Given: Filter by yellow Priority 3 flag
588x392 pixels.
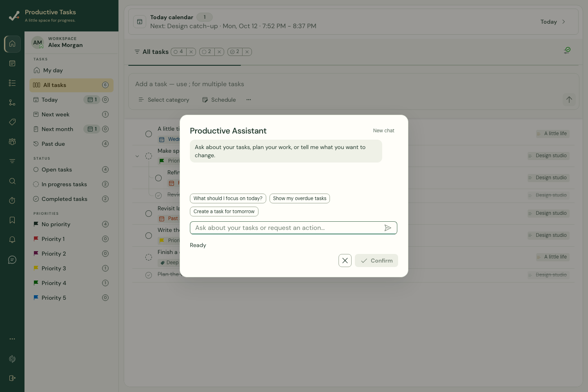Looking at the screenshot, I should pyautogui.click(x=71, y=268).
